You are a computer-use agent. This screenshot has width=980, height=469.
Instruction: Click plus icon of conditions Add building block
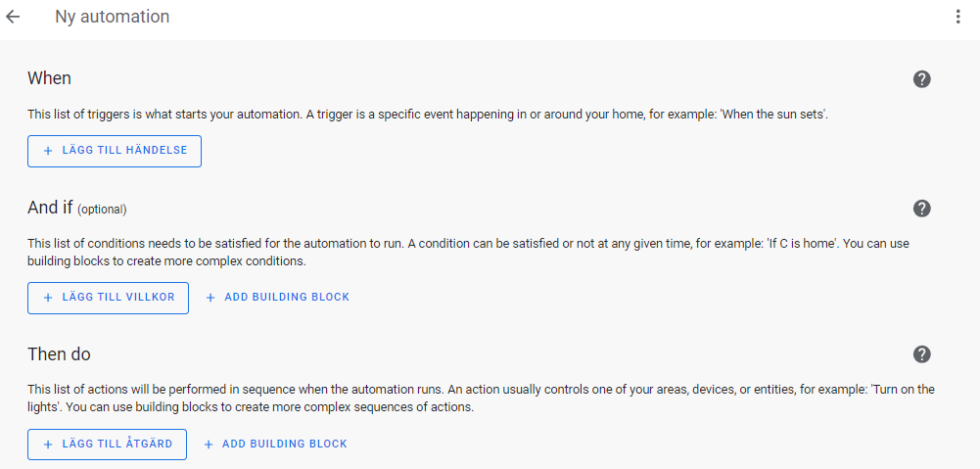pos(210,298)
